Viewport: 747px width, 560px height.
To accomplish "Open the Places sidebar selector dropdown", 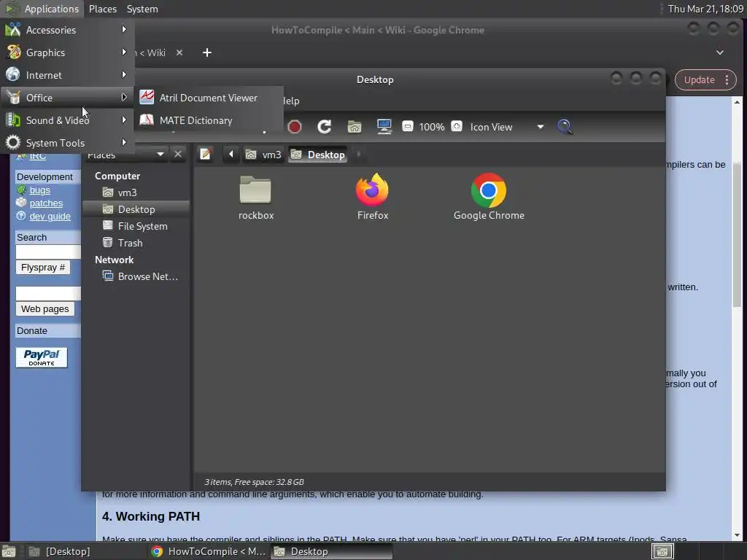I will [125, 155].
